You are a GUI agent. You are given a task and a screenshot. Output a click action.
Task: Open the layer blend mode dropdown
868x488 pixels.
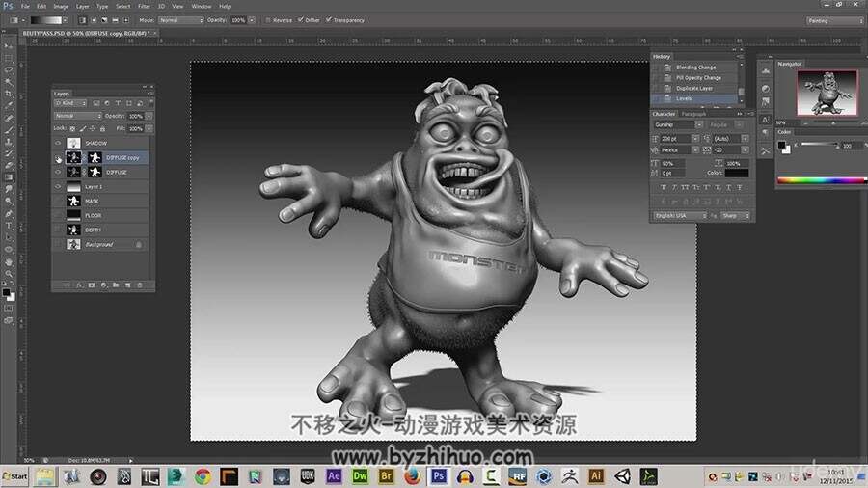tap(78, 116)
